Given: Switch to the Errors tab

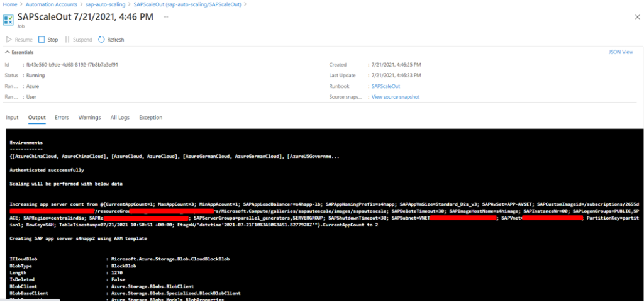Looking at the screenshot, I should coord(62,118).
